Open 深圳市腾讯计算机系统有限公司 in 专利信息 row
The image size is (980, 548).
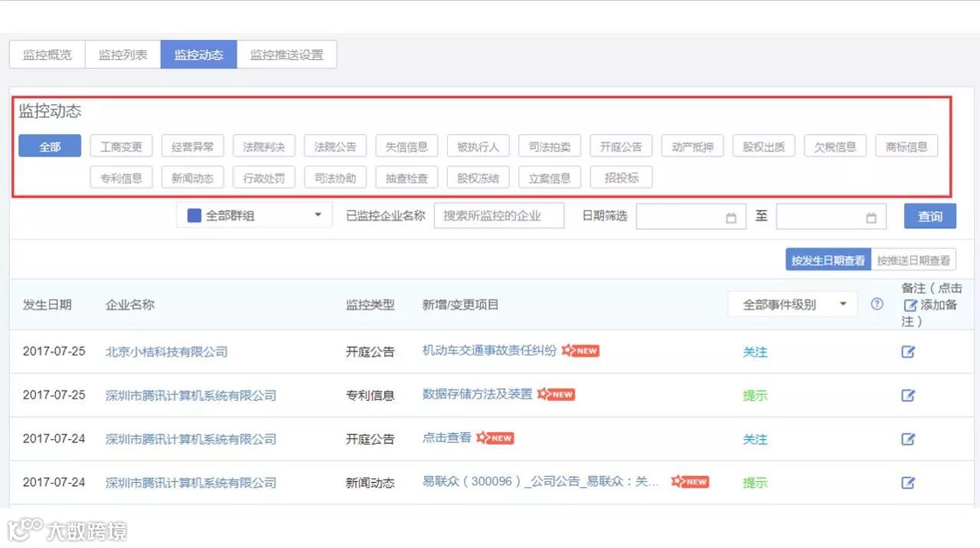191,395
